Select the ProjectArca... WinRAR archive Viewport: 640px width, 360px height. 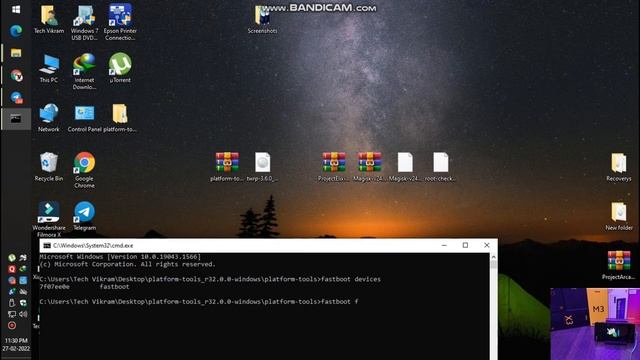[x=619, y=265]
